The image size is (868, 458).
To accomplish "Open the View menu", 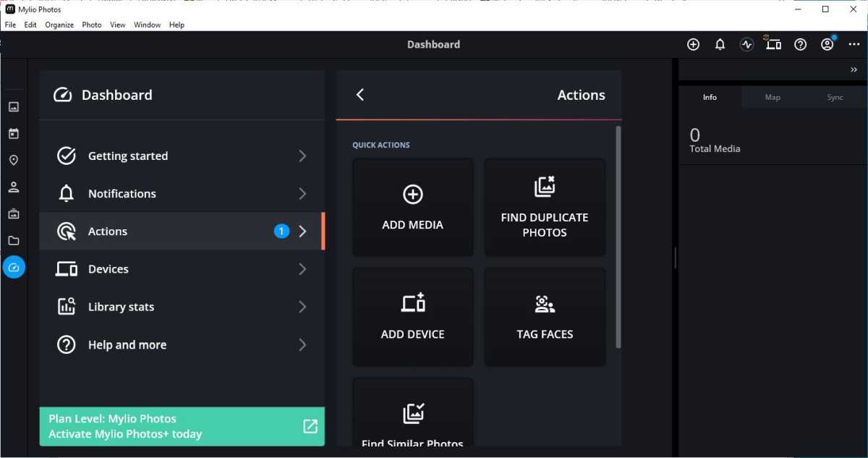I will pos(118,25).
